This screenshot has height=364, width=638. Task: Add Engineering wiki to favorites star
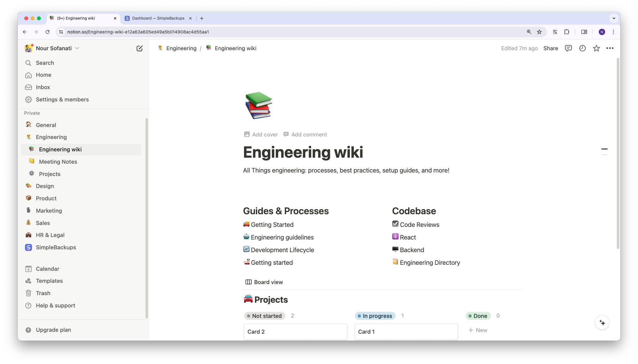pos(596,48)
